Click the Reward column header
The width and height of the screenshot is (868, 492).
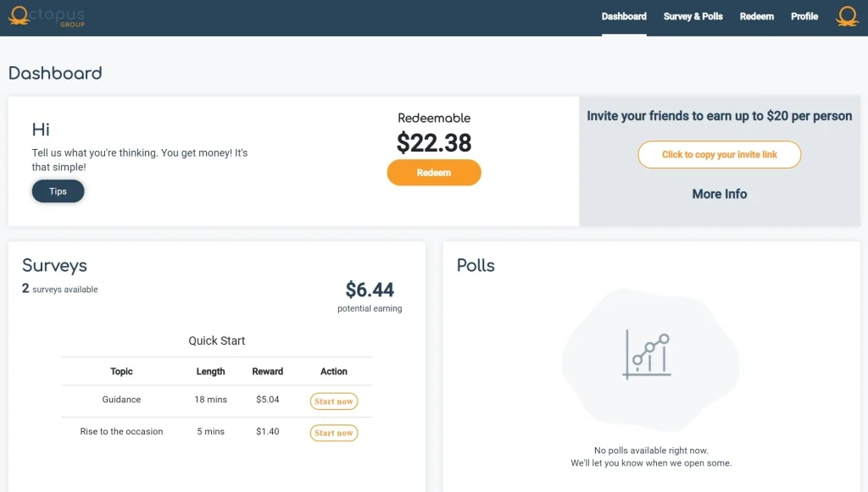[x=267, y=372]
